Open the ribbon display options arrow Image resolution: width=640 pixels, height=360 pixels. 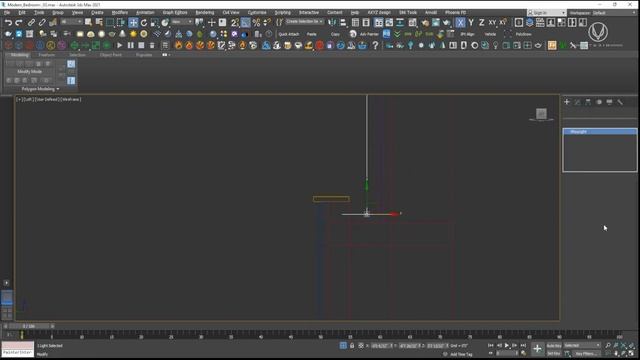tap(166, 55)
